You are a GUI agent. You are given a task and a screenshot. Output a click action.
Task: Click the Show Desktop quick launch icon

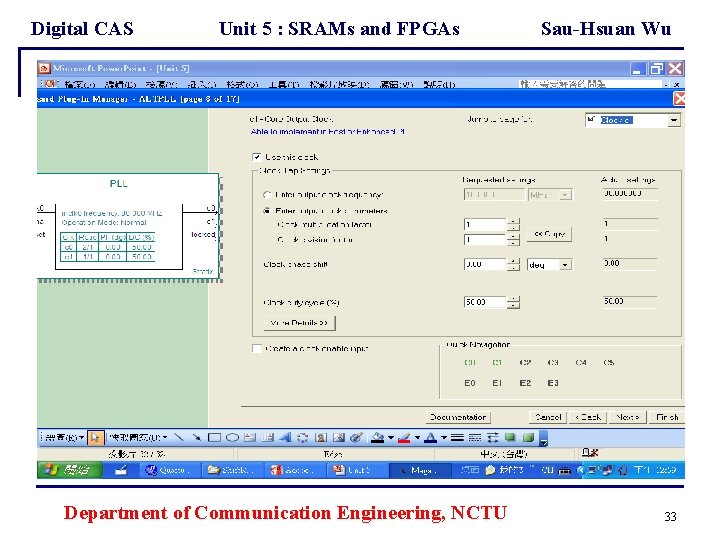coord(120,470)
